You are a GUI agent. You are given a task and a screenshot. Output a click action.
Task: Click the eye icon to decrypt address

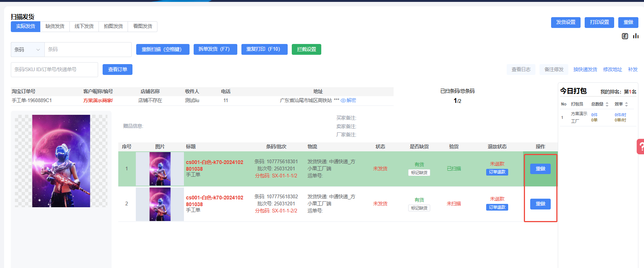(x=343, y=101)
